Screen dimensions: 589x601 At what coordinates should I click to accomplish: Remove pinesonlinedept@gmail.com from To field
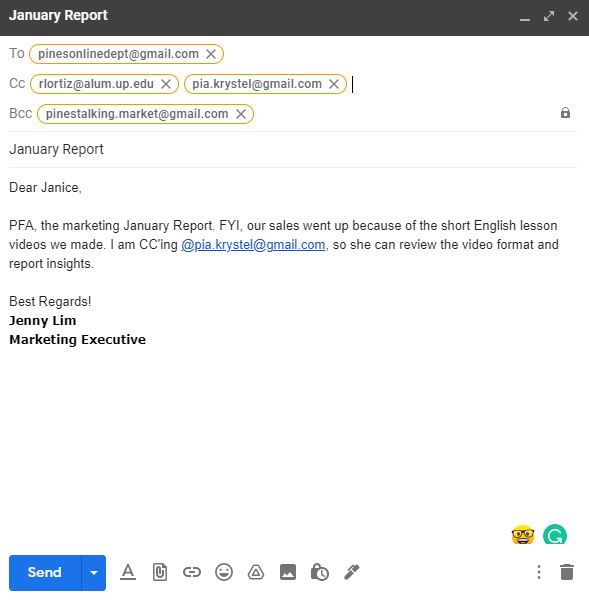coord(211,54)
